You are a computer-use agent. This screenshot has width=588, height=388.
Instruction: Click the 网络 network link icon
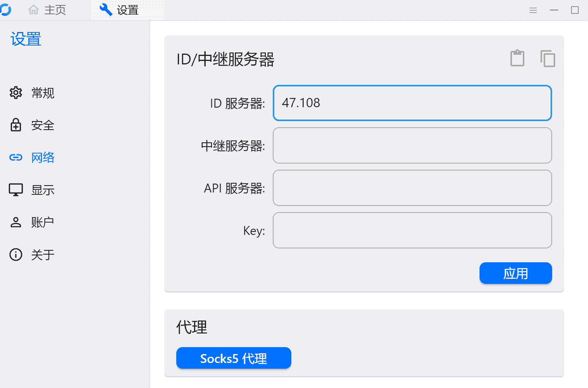click(15, 157)
